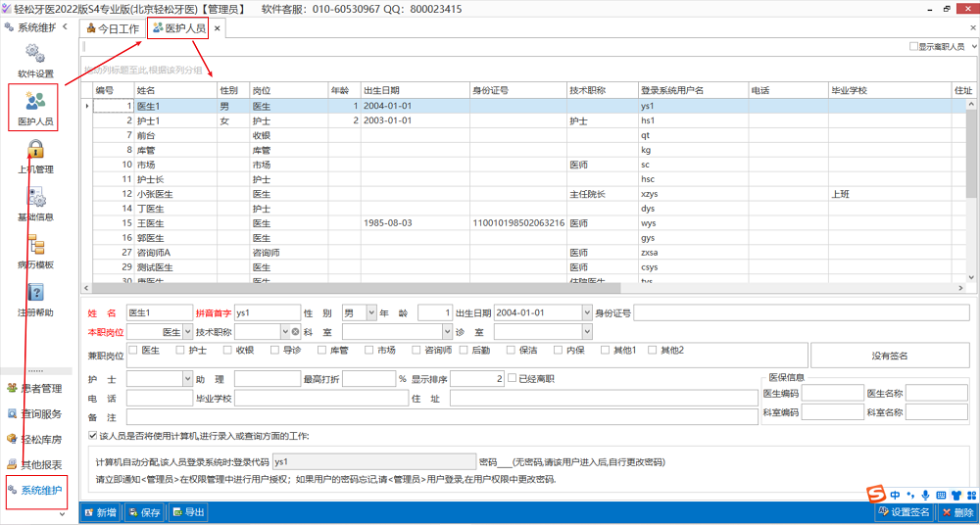980x525 pixels.
Task: Check 库管 in 兼职岗位
Action: pyautogui.click(x=321, y=350)
